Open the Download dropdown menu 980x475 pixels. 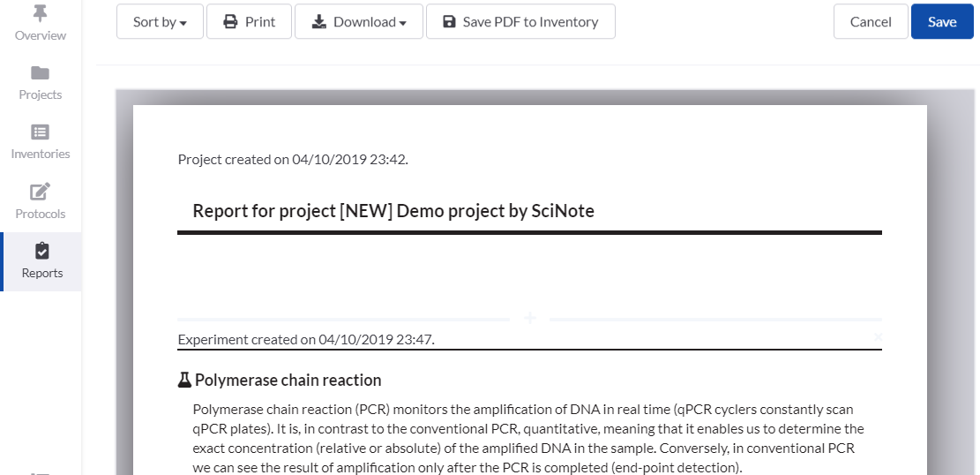pos(358,22)
